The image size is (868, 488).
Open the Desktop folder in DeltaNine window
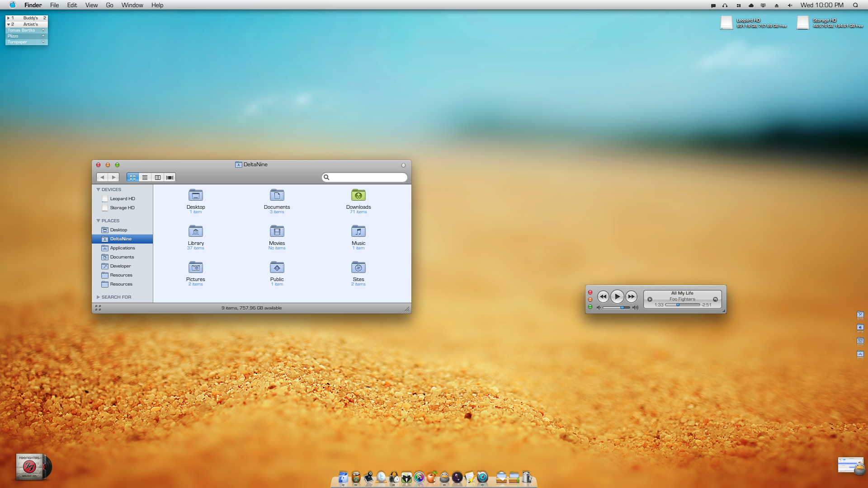coord(195,195)
